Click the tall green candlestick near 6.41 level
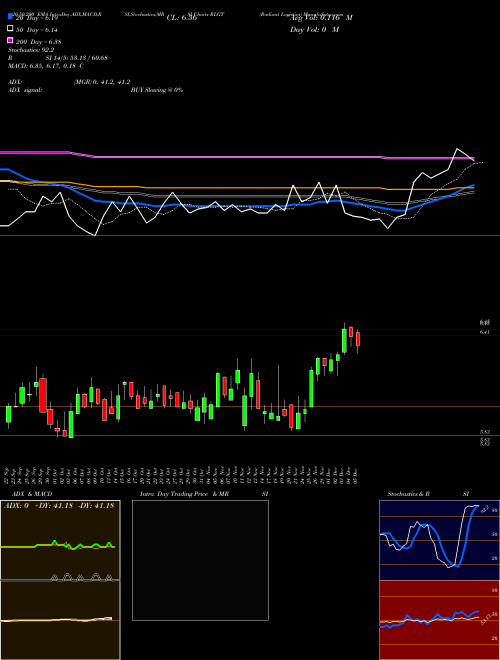 click(344, 341)
